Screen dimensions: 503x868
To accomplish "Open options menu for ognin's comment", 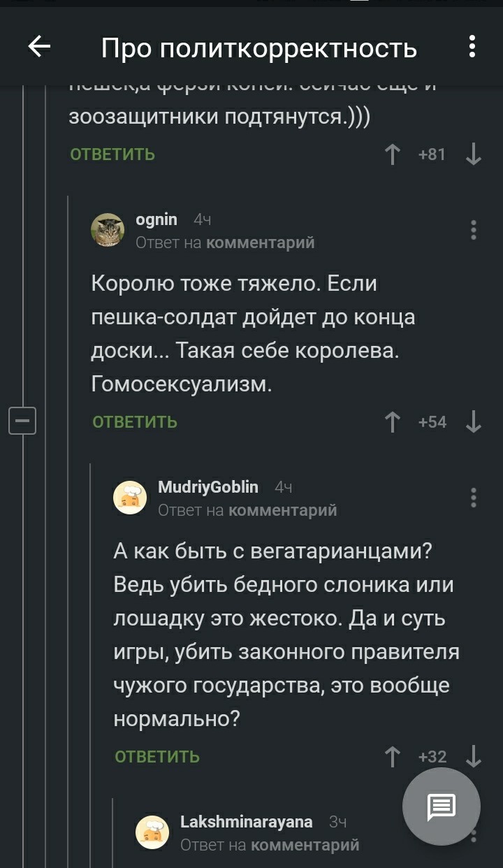I will pos(473,230).
